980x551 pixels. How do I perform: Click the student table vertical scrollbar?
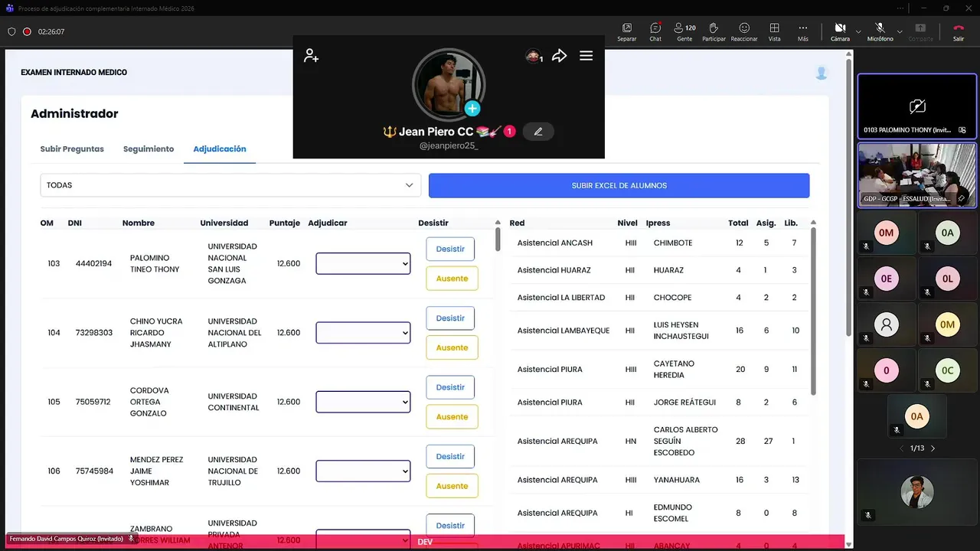tap(498, 238)
